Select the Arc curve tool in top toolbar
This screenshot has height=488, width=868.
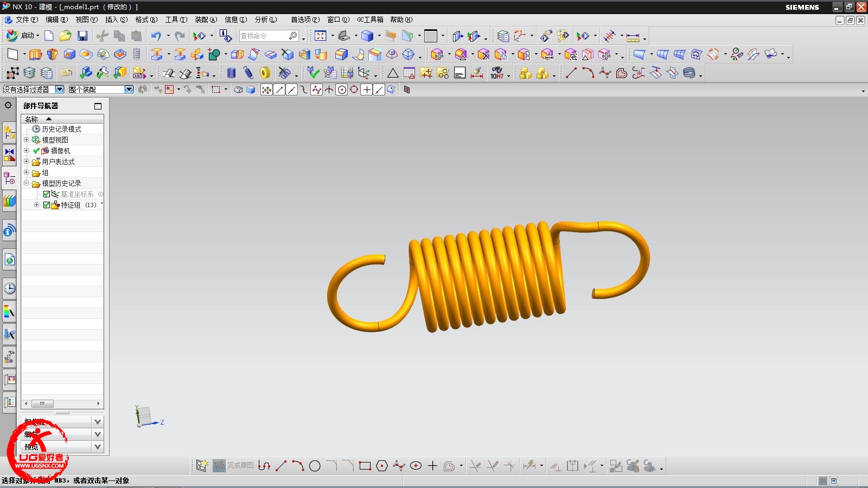coord(588,73)
